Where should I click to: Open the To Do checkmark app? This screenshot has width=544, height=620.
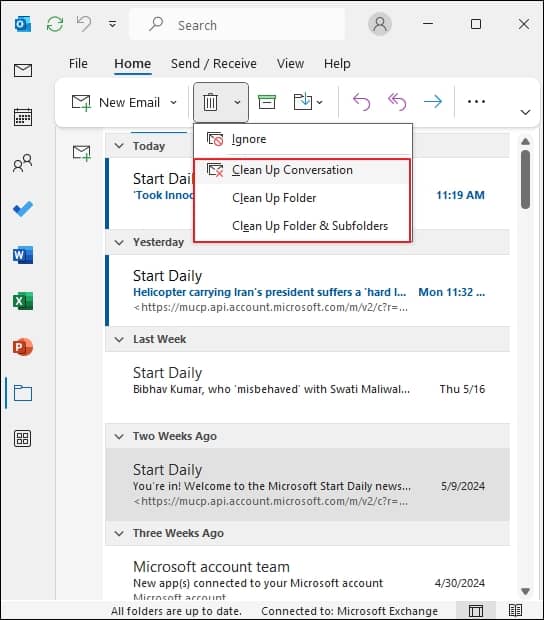click(23, 208)
